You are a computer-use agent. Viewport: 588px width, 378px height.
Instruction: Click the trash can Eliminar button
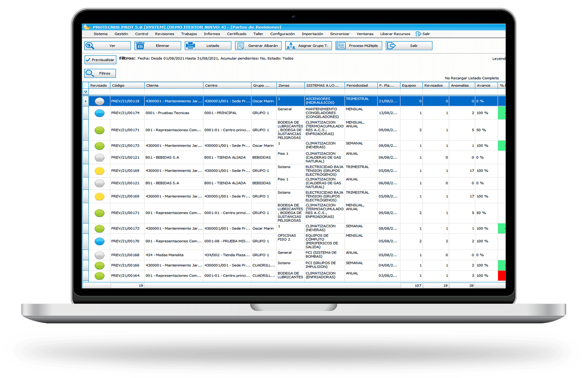tap(158, 46)
